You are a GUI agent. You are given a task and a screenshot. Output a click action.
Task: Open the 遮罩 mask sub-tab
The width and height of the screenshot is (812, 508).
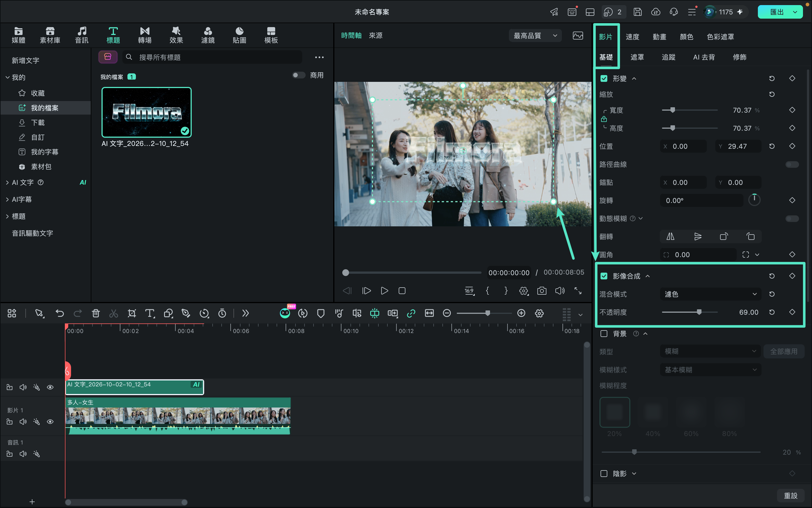click(x=637, y=57)
